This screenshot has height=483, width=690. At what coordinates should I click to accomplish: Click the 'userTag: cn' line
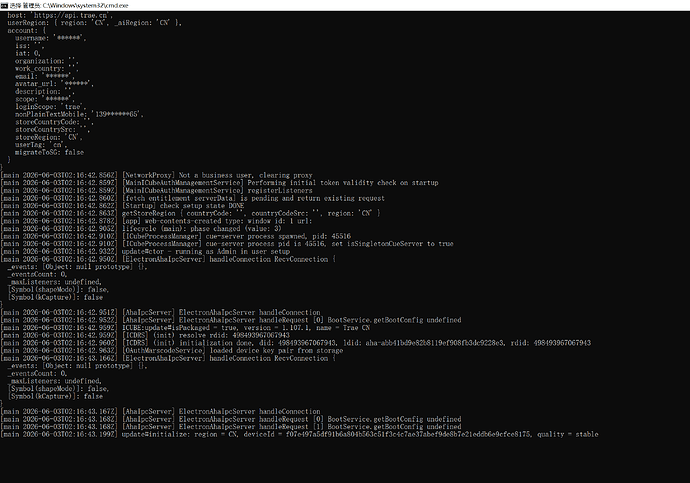click(x=41, y=145)
